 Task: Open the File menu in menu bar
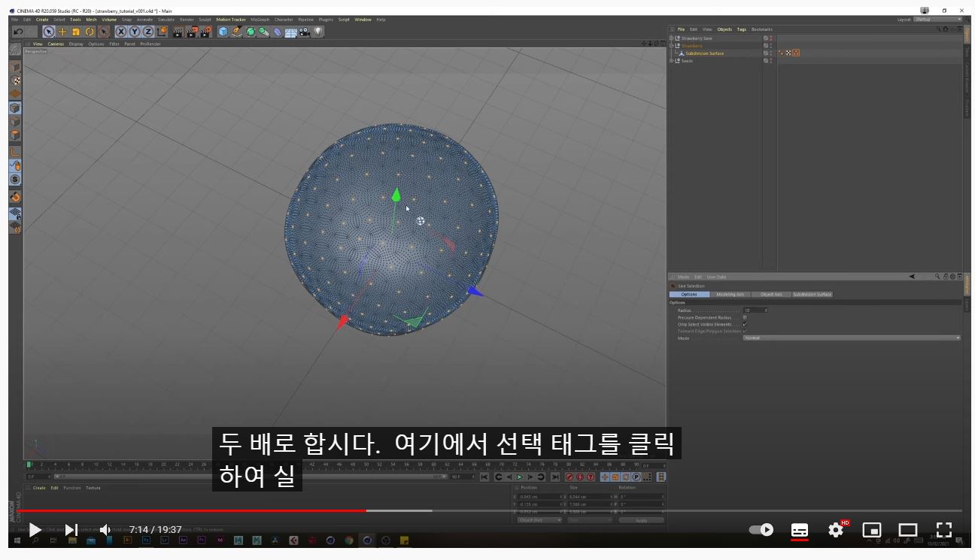[x=14, y=20]
